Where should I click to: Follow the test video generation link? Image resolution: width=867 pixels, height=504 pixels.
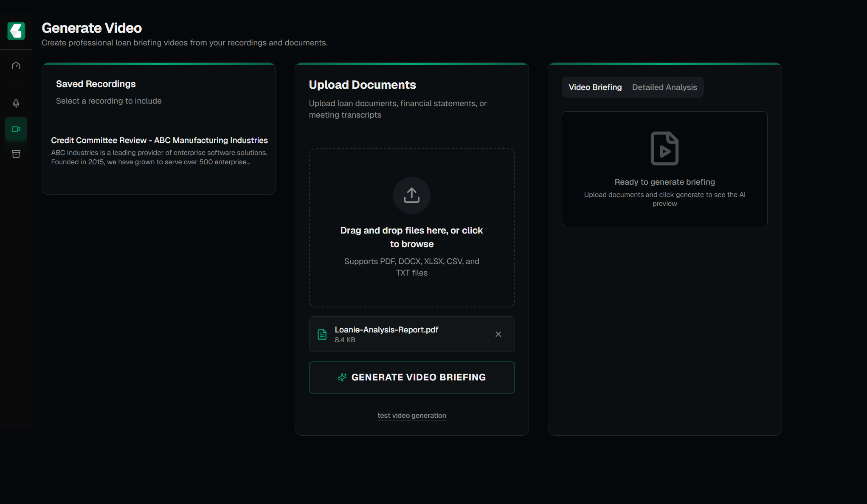point(411,416)
